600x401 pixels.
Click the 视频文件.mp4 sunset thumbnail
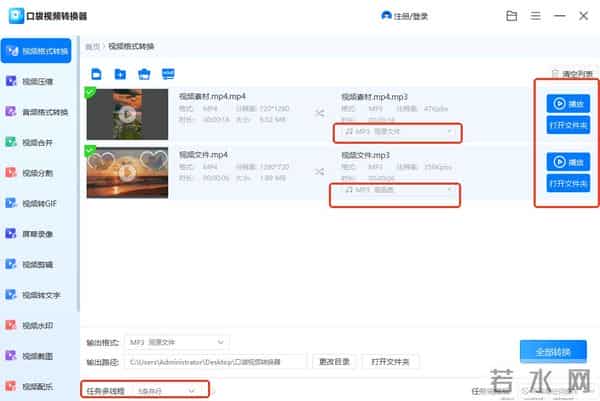click(127, 173)
